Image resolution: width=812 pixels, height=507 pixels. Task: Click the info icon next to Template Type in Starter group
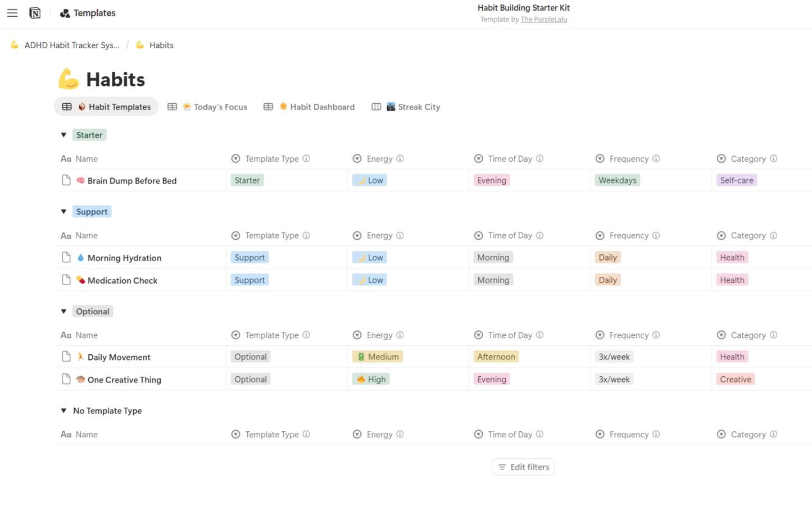(306, 158)
